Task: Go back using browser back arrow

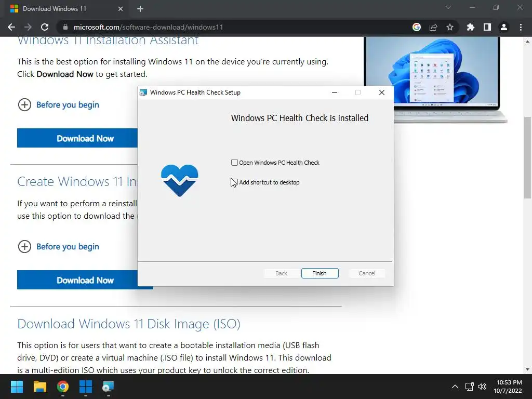Action: coord(11,27)
